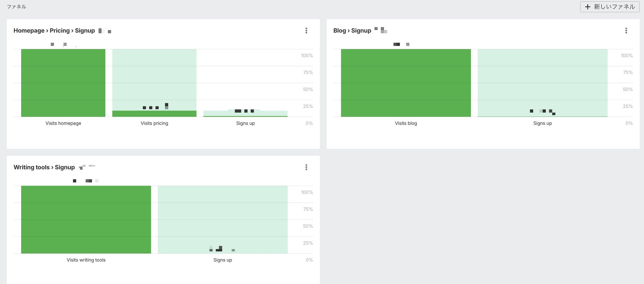Click the "Visits writing tools" axis label
This screenshot has width=644, height=284.
click(x=86, y=260)
